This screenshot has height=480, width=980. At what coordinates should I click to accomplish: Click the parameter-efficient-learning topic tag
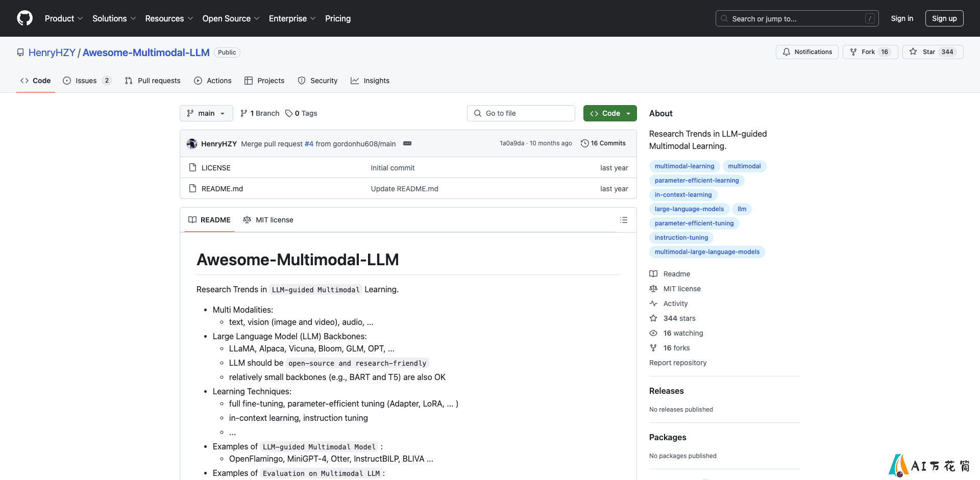click(x=697, y=181)
